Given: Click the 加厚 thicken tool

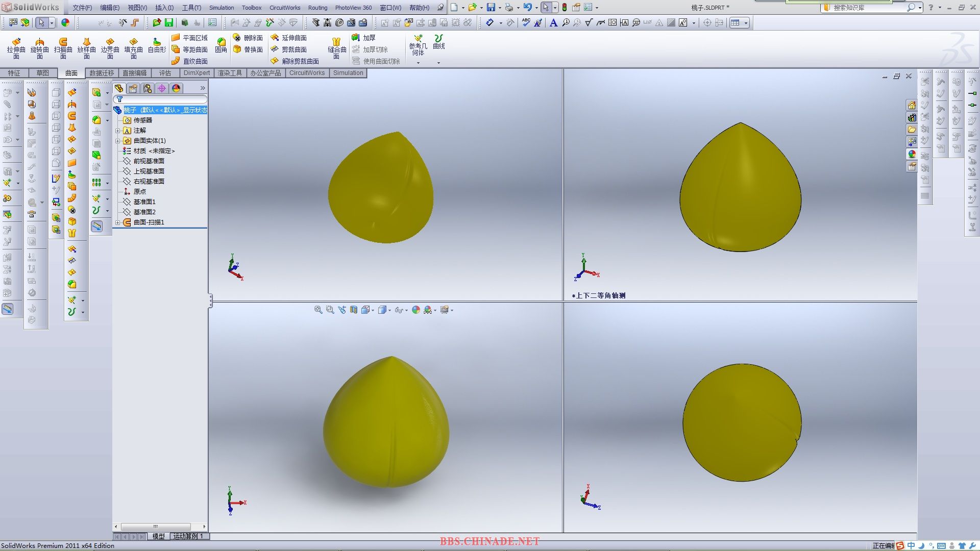Looking at the screenshot, I should [x=363, y=38].
